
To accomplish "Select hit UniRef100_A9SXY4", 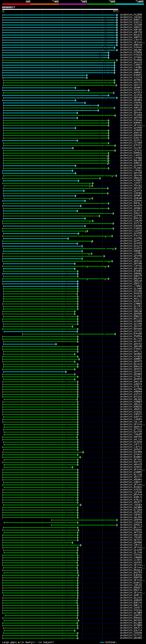I will click(131, 85).
